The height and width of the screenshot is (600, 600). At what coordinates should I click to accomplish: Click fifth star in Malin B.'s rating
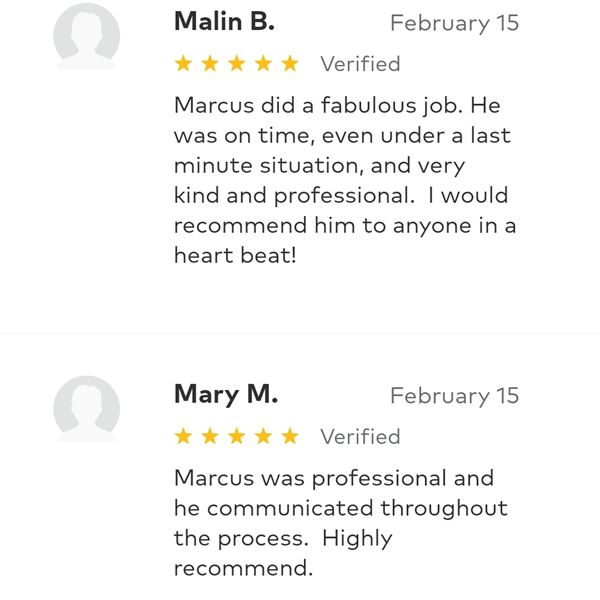[x=290, y=64]
